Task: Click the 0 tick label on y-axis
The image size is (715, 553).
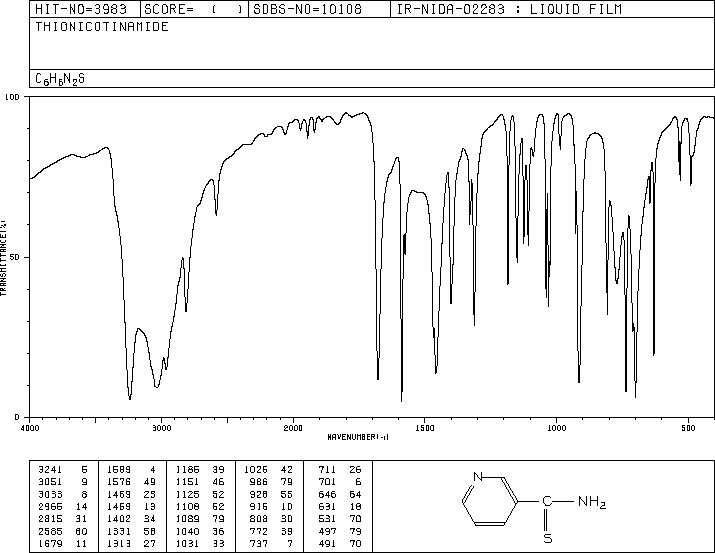Action: coord(17,417)
